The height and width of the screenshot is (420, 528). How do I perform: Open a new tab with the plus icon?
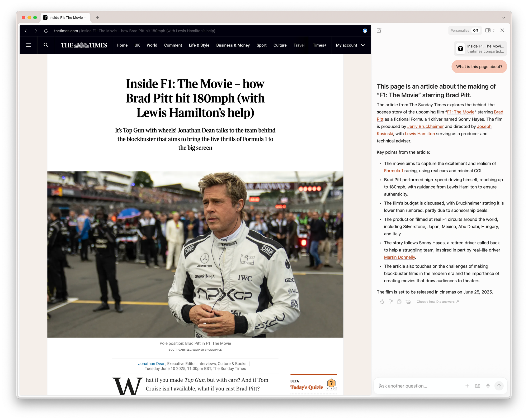tap(97, 18)
